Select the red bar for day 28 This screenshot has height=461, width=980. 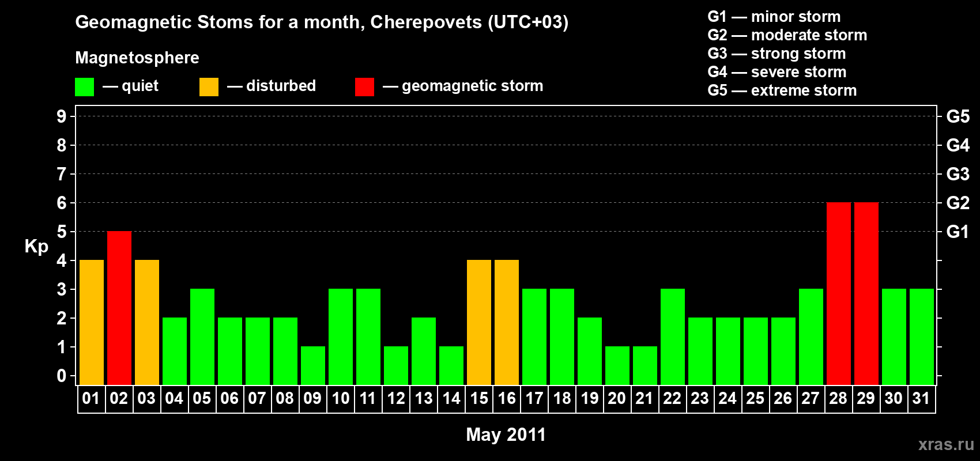tap(839, 294)
